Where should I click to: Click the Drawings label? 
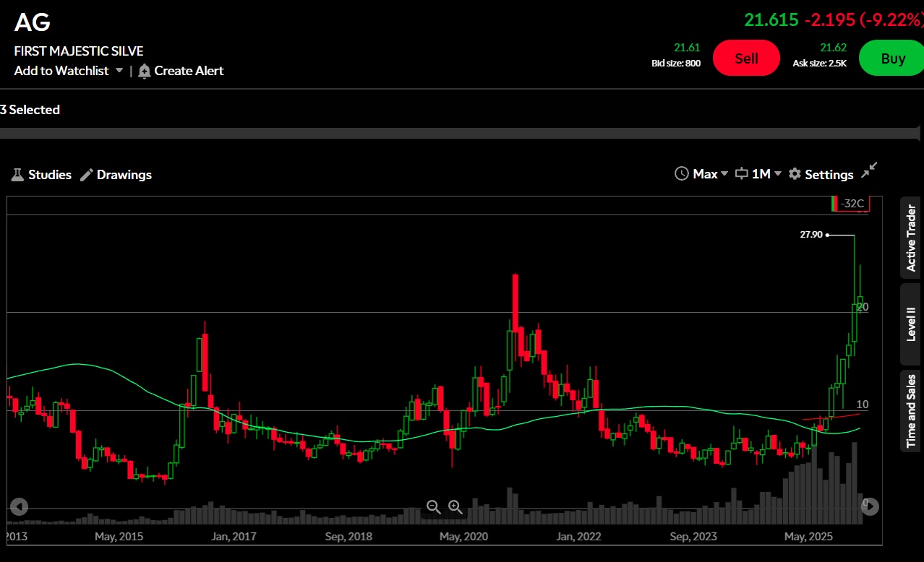124,175
